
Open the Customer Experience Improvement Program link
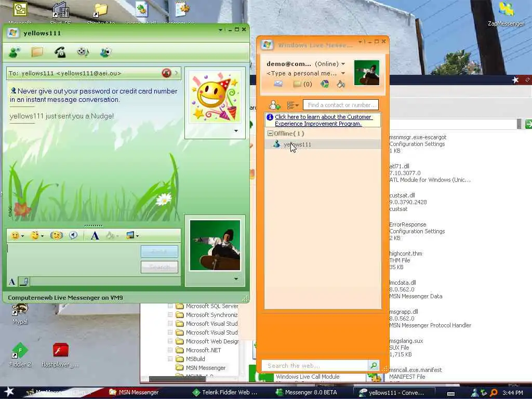323,120
